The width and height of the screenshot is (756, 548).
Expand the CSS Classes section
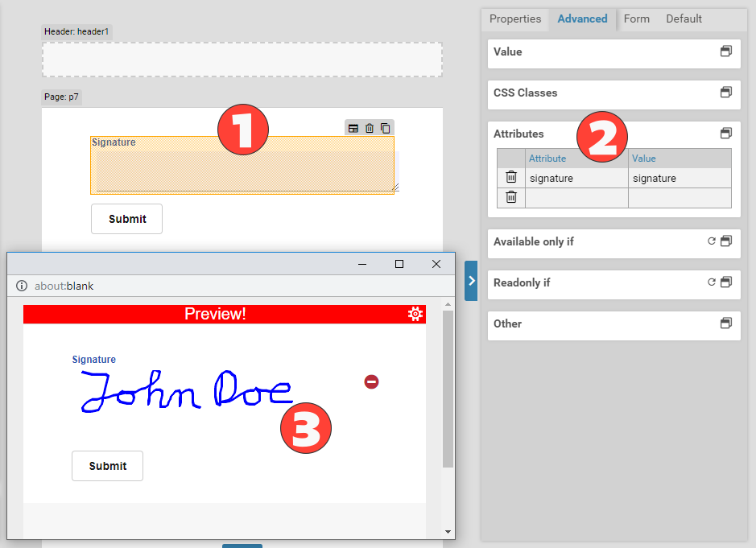click(x=725, y=93)
